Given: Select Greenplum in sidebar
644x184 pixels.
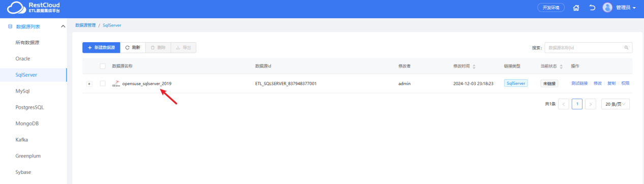Looking at the screenshot, I should 33,156.
